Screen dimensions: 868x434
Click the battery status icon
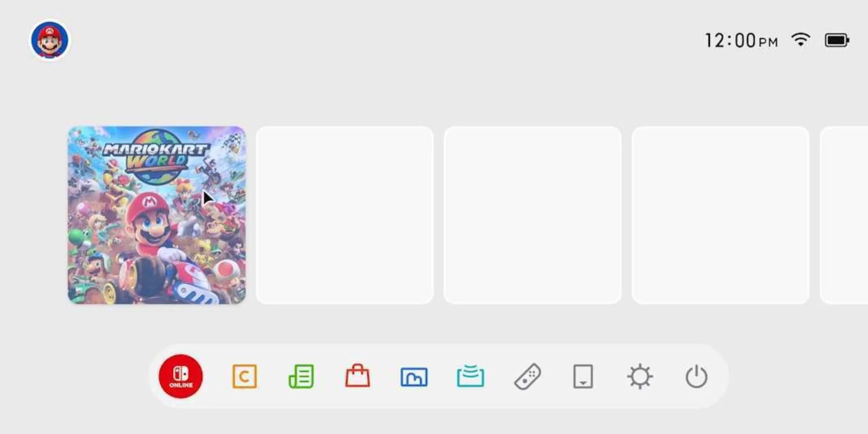tap(837, 40)
